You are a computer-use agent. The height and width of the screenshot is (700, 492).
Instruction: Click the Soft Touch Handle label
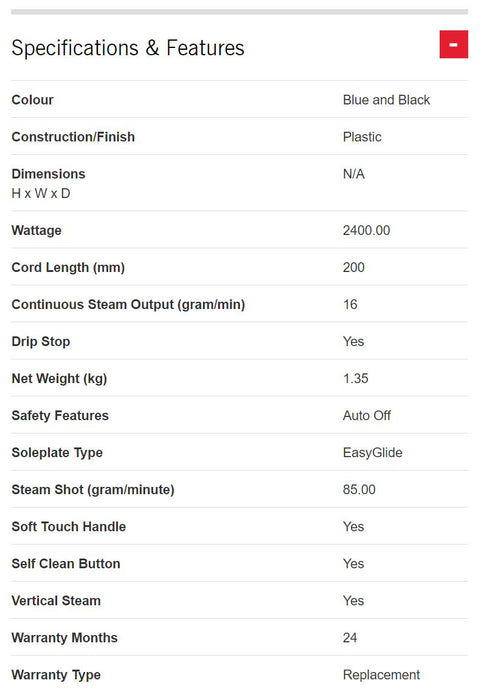pyautogui.click(x=69, y=526)
